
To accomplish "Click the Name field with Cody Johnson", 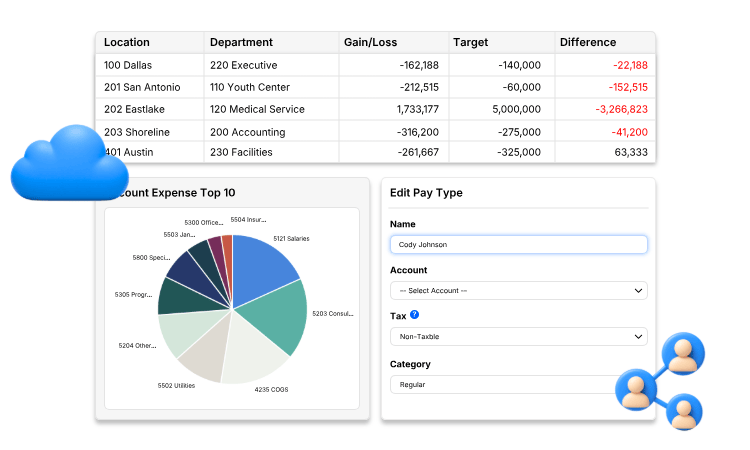I will 519,244.
